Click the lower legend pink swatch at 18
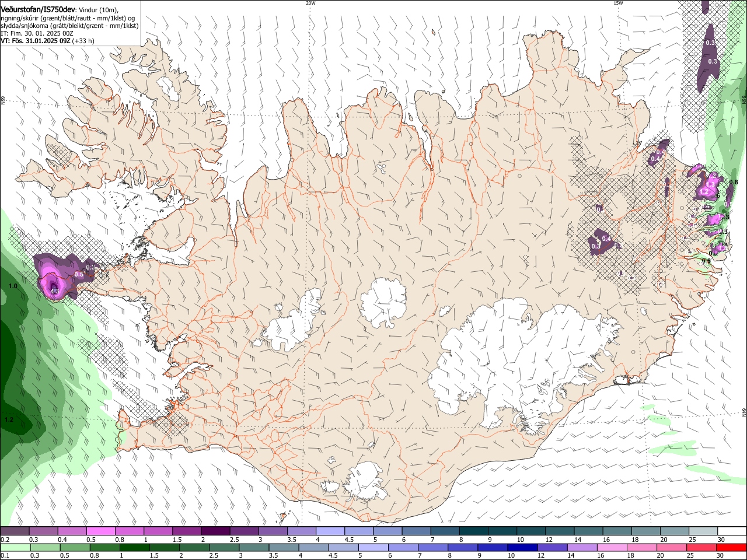This screenshot has width=747, height=560. [642, 547]
